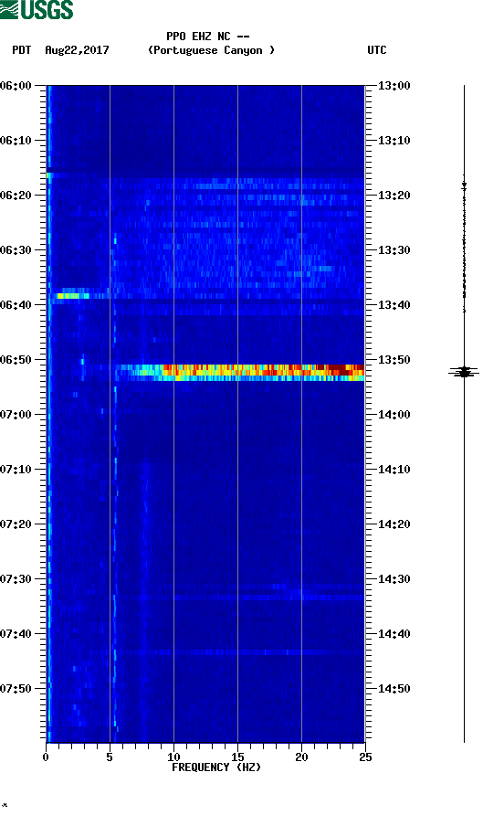Click the '06:40' left time label

tap(16, 305)
